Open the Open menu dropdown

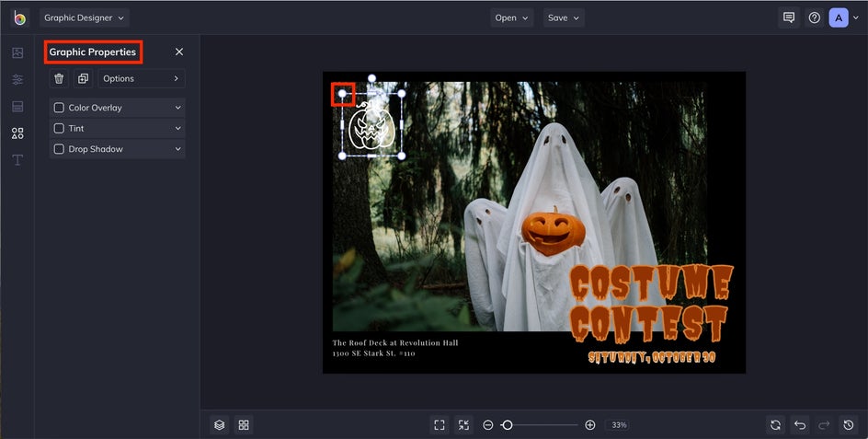coord(511,17)
